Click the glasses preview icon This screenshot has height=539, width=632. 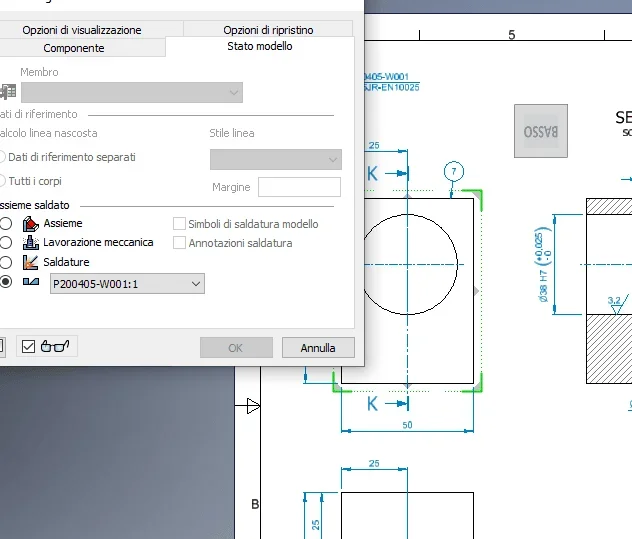(x=55, y=346)
